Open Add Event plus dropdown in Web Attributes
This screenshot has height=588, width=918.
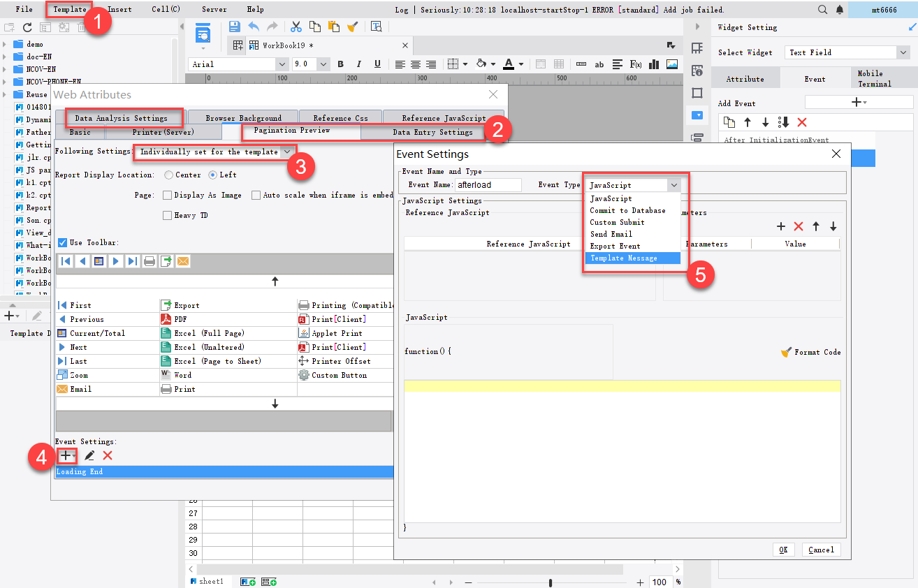coord(67,455)
